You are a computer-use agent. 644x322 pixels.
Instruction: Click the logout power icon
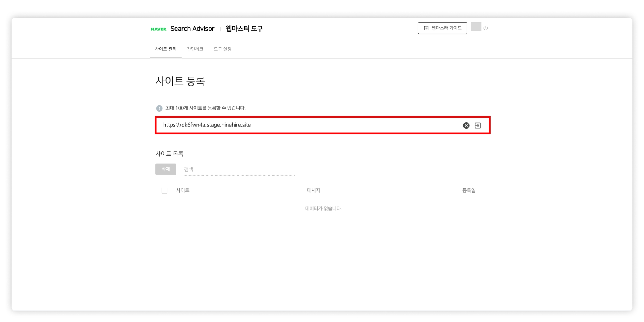(x=486, y=28)
